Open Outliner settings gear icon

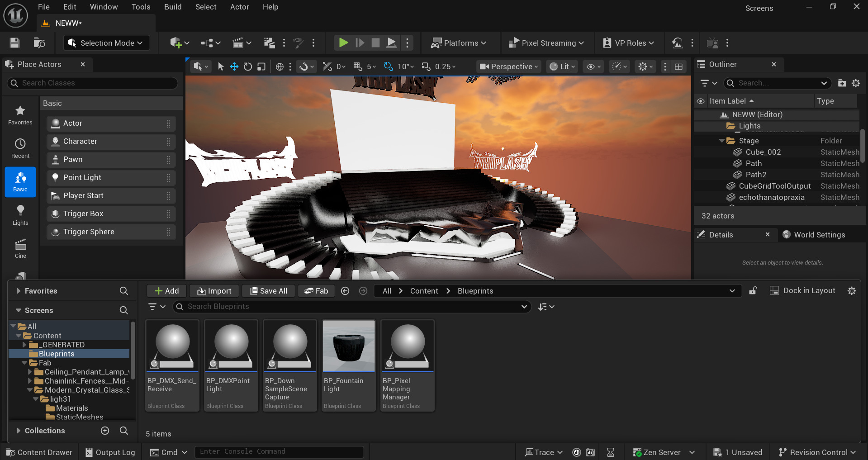click(x=856, y=83)
